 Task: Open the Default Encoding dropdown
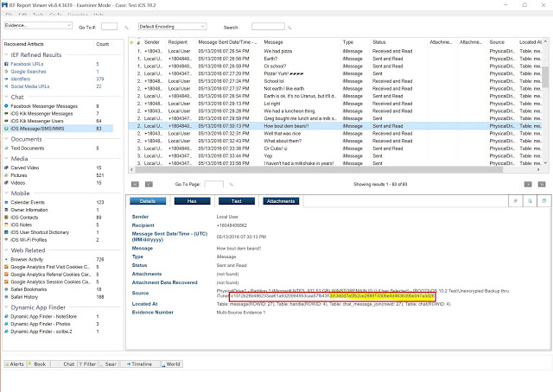(x=172, y=27)
